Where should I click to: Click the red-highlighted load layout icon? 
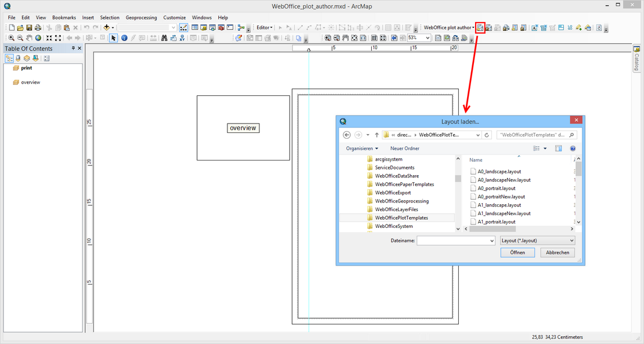[480, 27]
